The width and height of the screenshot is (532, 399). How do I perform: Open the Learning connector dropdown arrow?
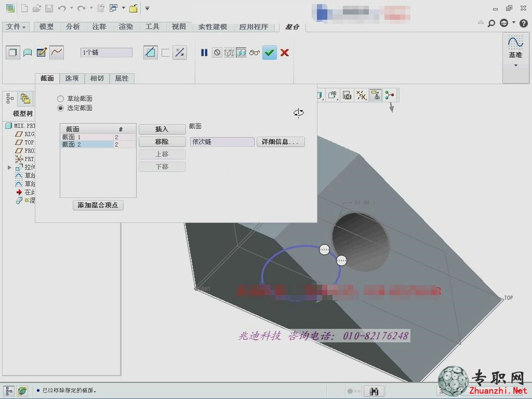[514, 23]
